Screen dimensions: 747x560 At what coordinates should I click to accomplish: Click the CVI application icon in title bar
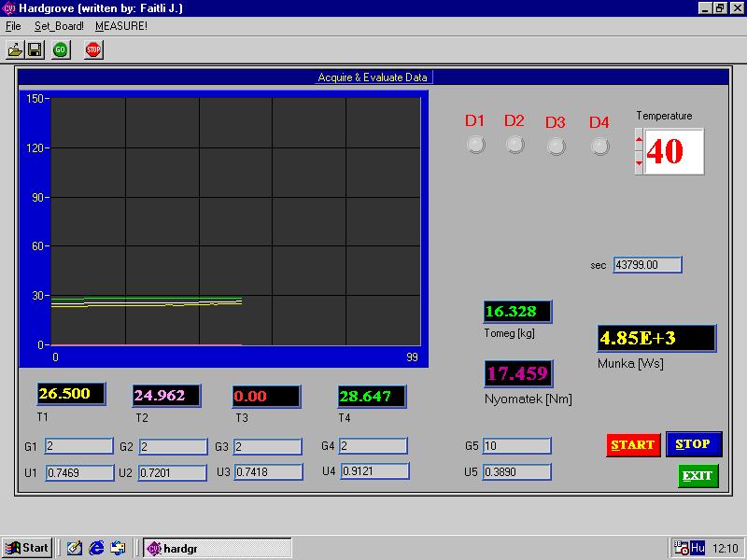8,8
